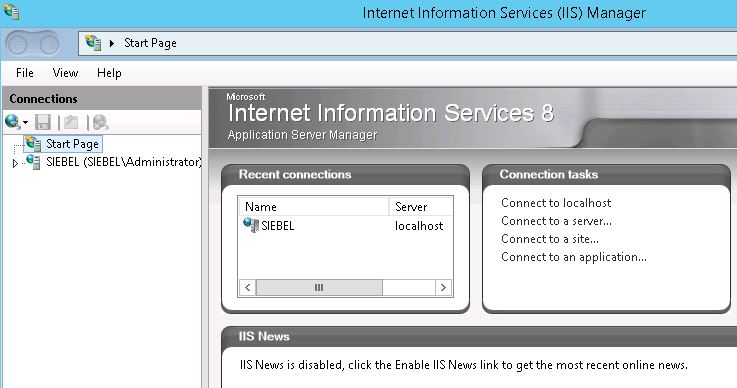737x388 pixels.
Task: Click the 'Connection tasks' panel header
Action: point(606,174)
